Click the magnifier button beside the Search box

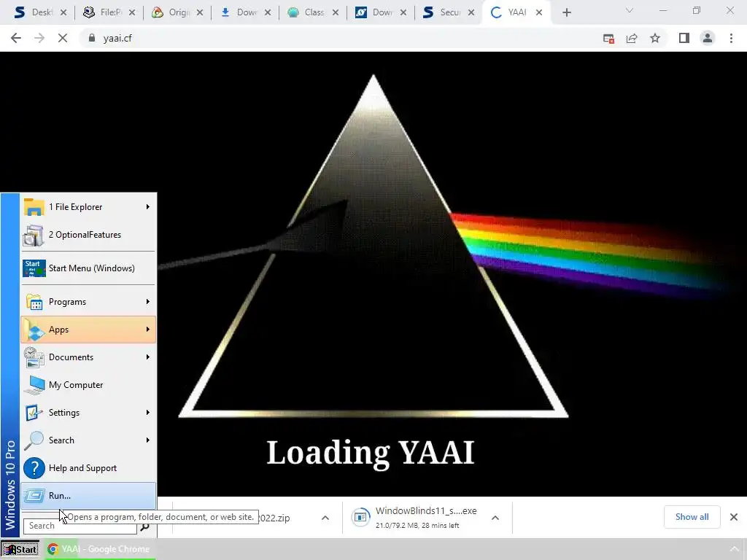145,526
